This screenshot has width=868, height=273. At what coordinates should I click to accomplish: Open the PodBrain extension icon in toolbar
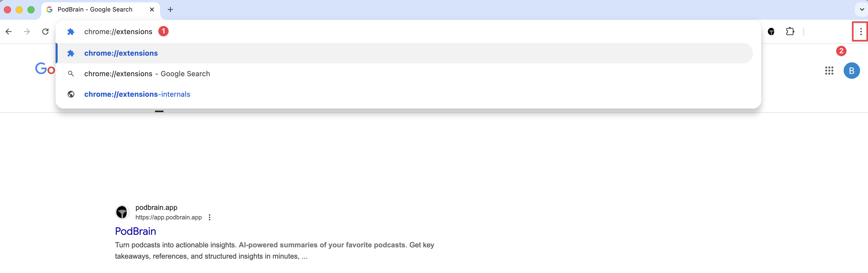[x=771, y=32]
